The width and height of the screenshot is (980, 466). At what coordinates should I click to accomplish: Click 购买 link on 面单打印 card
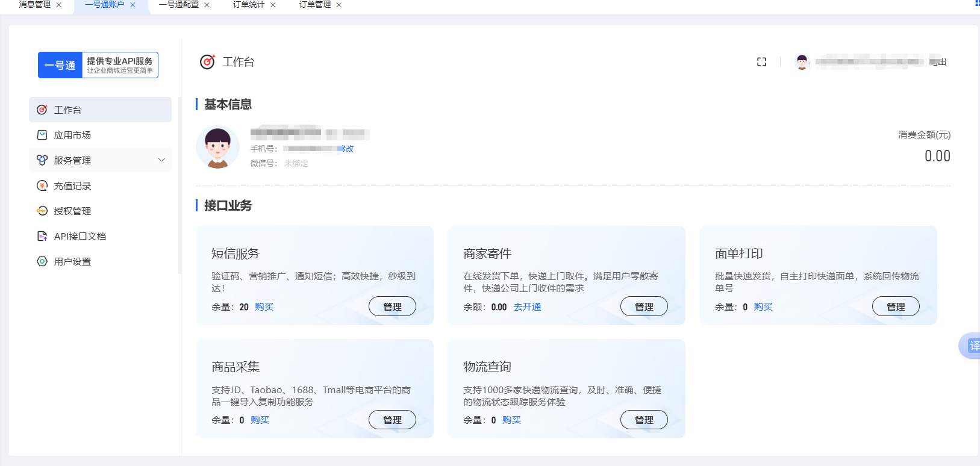click(x=763, y=307)
